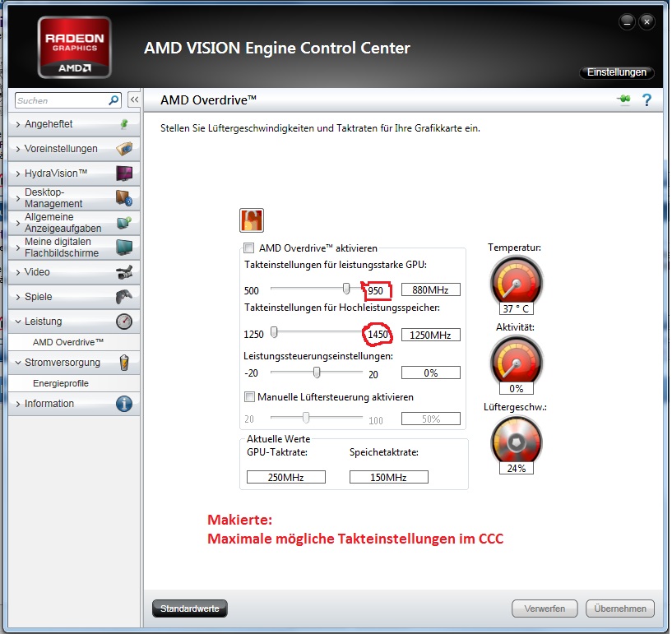Click the Stromversorgung battery icon
Viewport: 672px width, 634px height.
coord(124,363)
